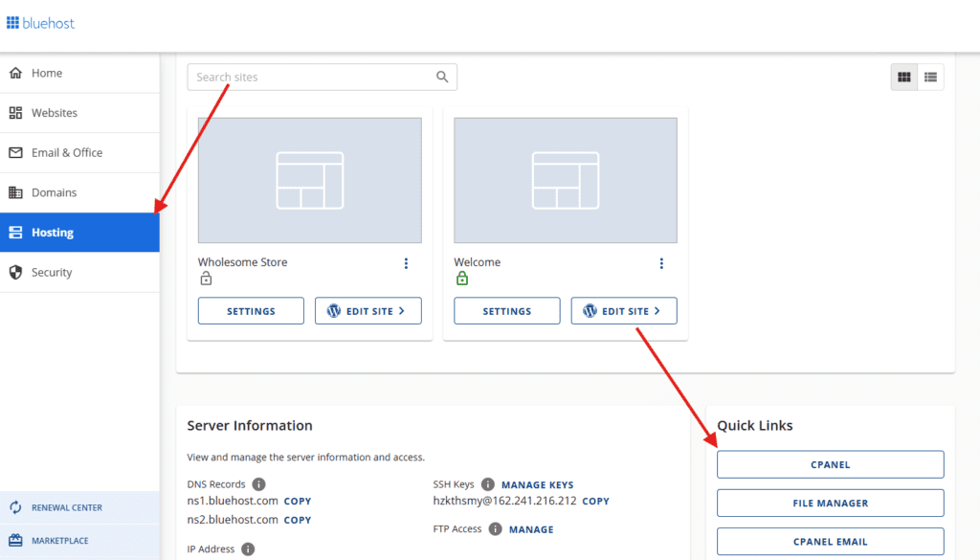The width and height of the screenshot is (980, 560).
Task: Click the search magnifier icon
Action: pos(442,77)
